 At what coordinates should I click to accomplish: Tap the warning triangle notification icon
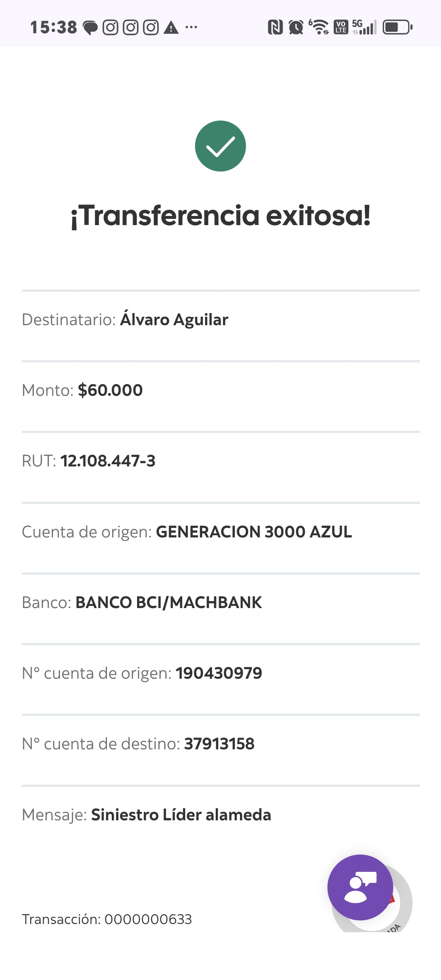pos(171,27)
